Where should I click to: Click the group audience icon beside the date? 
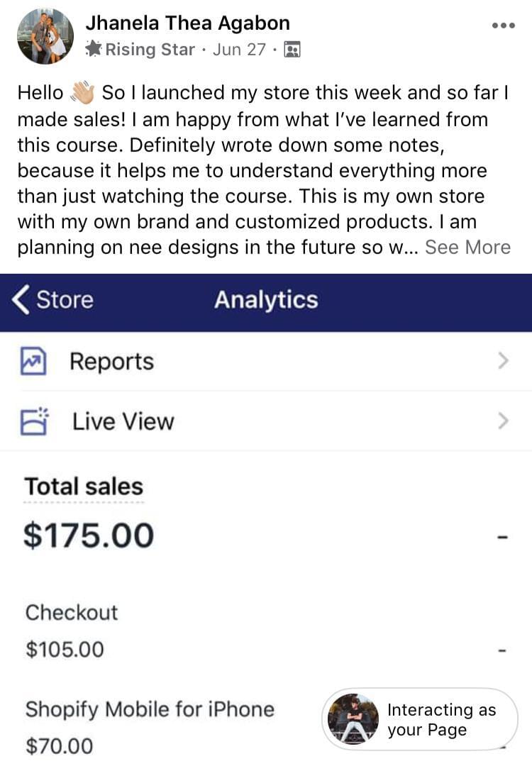click(x=292, y=50)
